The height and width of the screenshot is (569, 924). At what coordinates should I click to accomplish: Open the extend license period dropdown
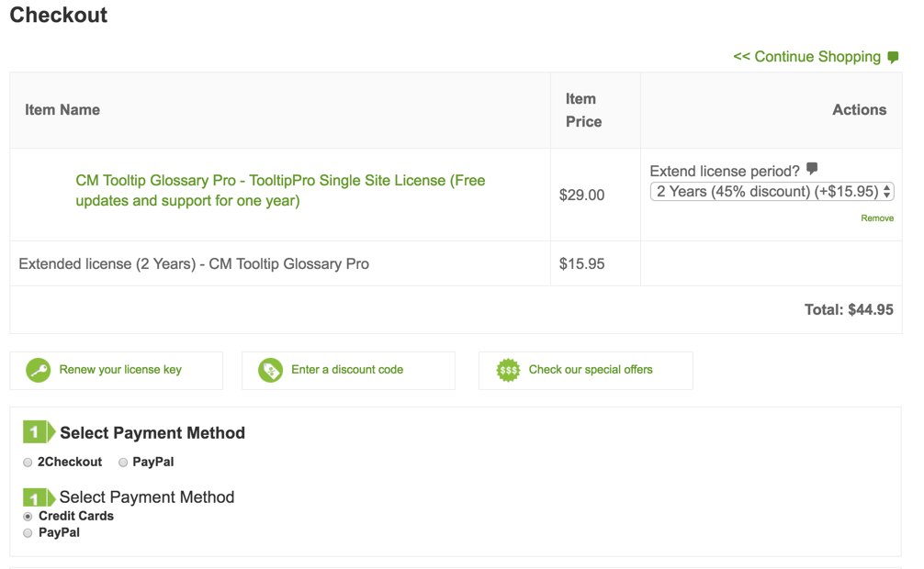coord(772,192)
